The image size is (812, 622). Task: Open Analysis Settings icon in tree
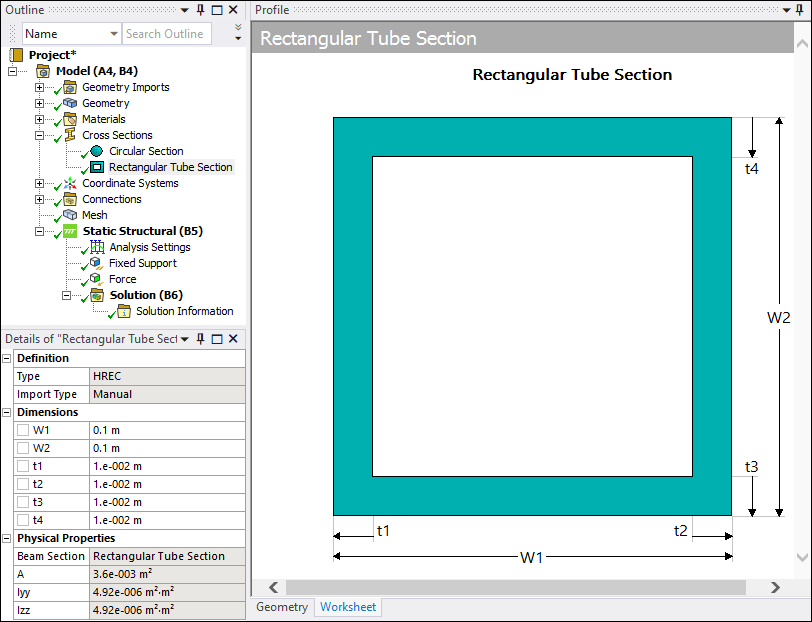(x=97, y=247)
